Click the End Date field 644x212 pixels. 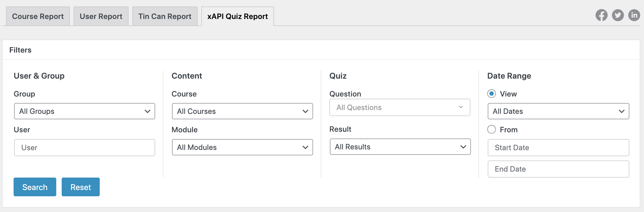point(558,169)
